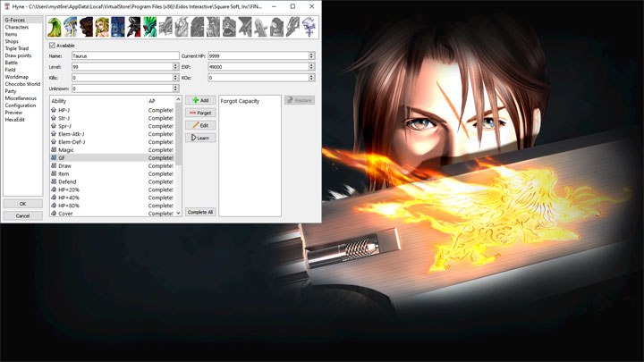Go to the Chocobo World section
This screenshot has height=362, width=644.
click(x=22, y=84)
